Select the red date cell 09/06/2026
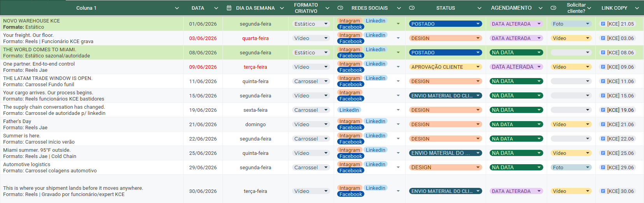The width and height of the screenshot is (644, 203). [x=203, y=67]
